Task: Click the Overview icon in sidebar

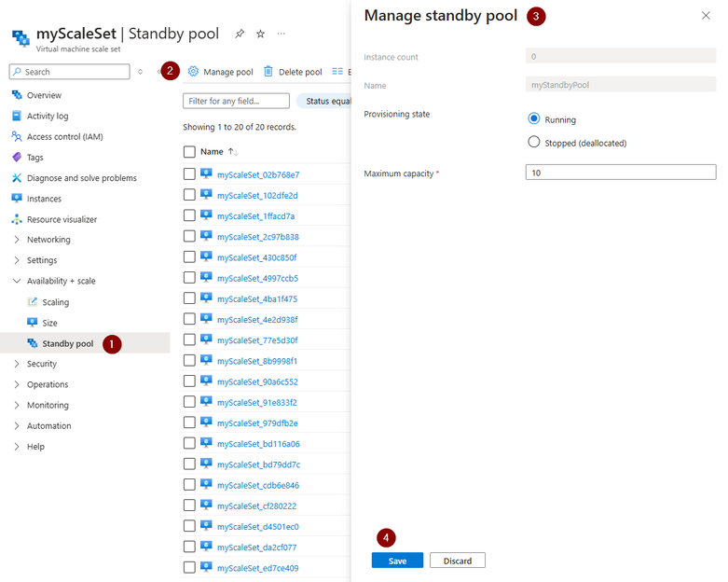Action: tap(17, 95)
